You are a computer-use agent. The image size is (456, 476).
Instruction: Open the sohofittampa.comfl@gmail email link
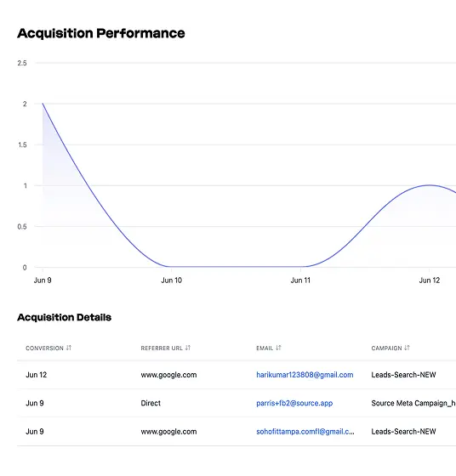click(305, 432)
